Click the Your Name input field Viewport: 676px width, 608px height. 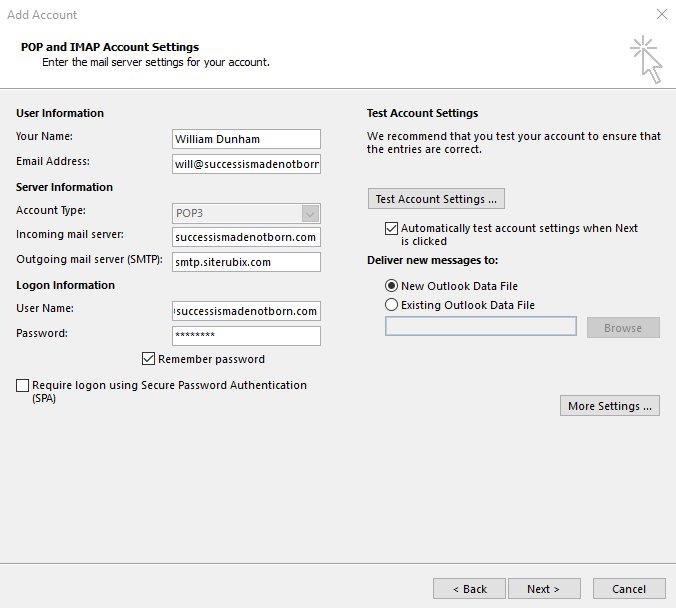[246, 139]
